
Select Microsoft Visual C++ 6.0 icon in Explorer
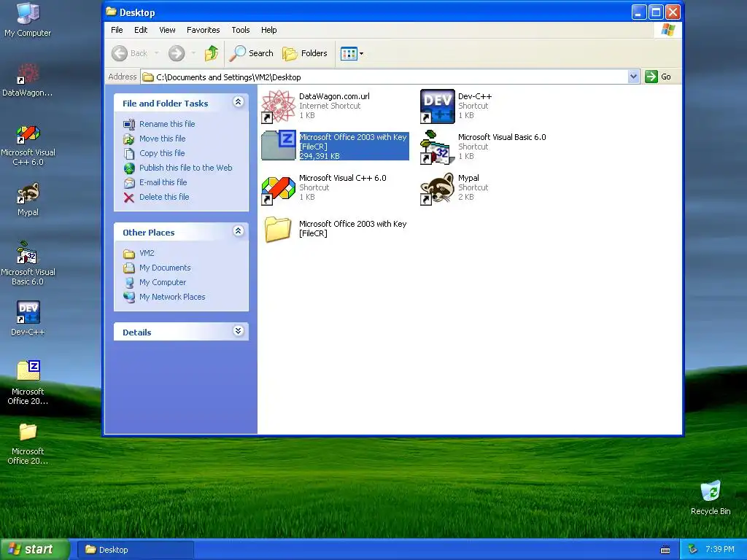point(278,189)
